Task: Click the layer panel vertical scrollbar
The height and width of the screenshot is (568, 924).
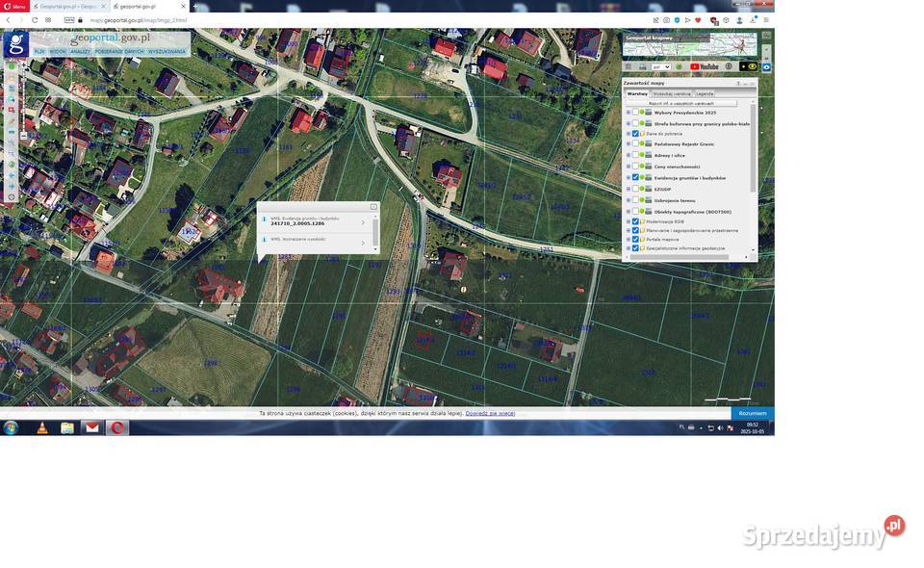Action: [753, 164]
